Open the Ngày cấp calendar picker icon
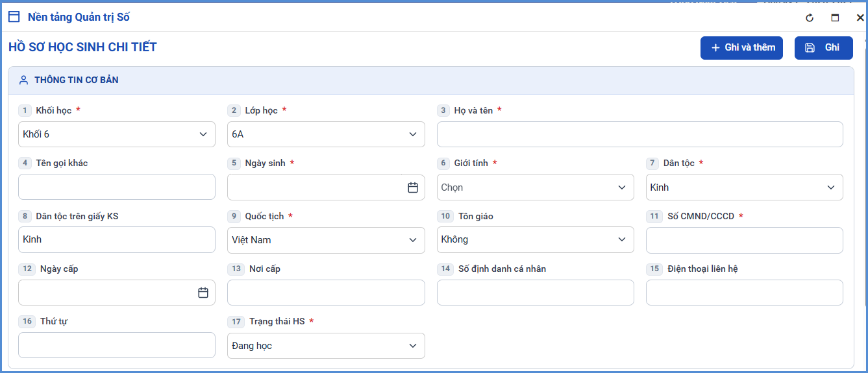 pyautogui.click(x=203, y=293)
